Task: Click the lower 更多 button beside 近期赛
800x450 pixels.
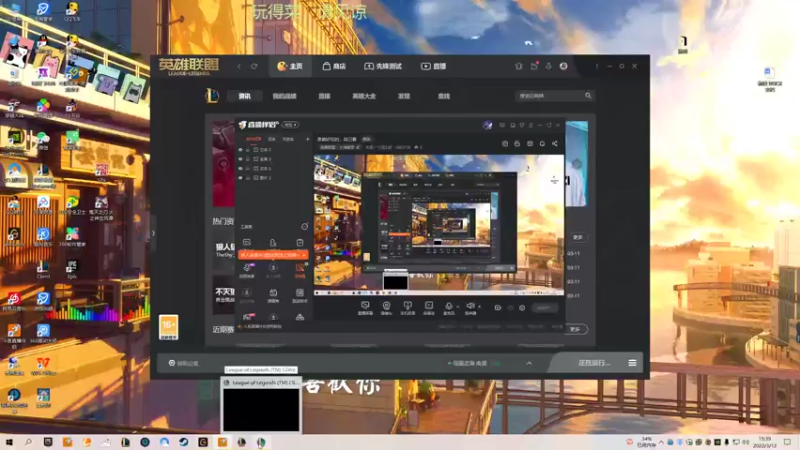Action: click(x=576, y=329)
